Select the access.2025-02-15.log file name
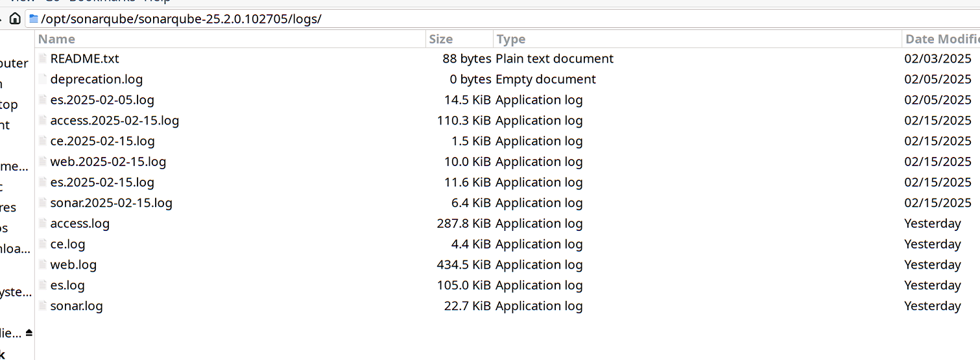This screenshot has height=360, width=980. click(x=114, y=121)
